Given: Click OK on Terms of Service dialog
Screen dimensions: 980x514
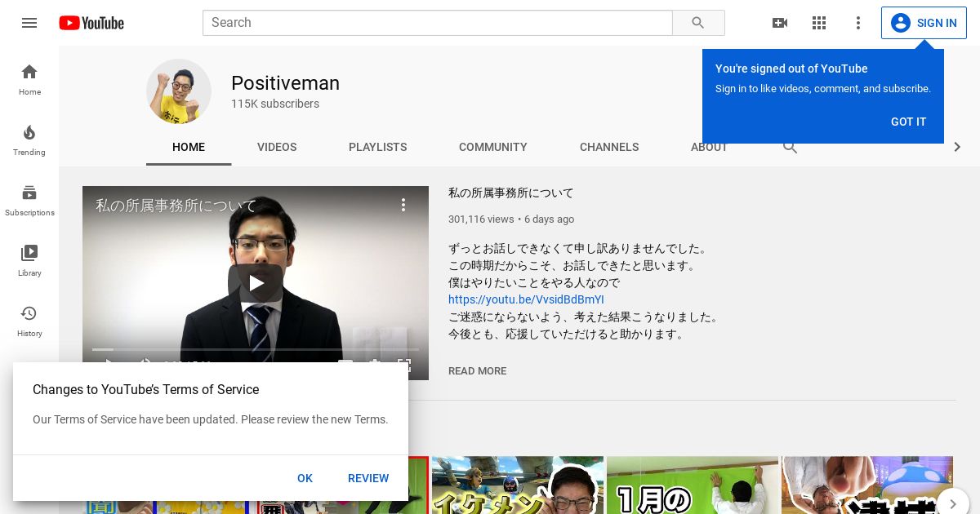Looking at the screenshot, I should (x=305, y=478).
